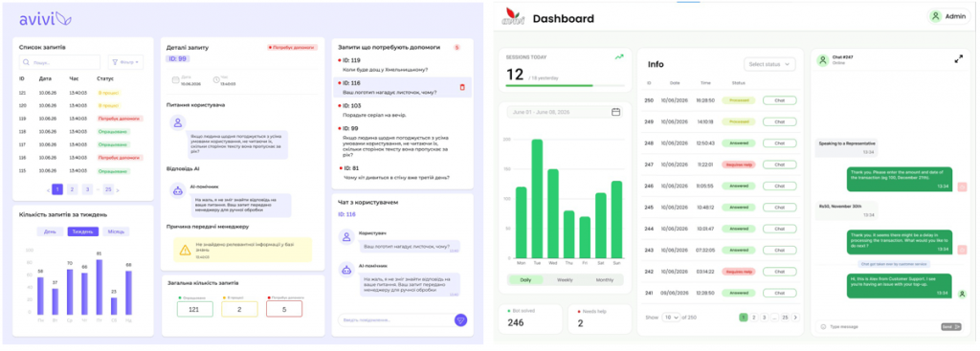Open the Admin profile button
Viewport: 980px width, 351px height.
click(948, 16)
